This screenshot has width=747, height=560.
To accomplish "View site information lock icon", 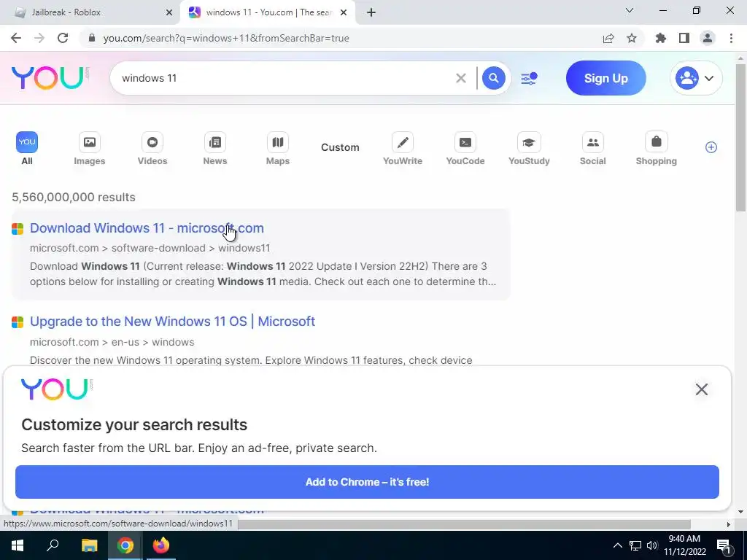I will pos(93,38).
